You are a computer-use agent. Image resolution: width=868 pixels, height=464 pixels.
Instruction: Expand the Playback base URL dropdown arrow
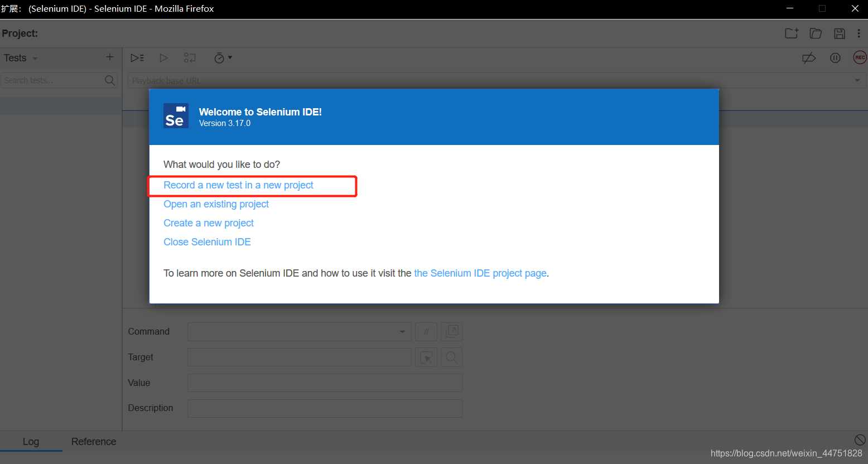pos(857,80)
